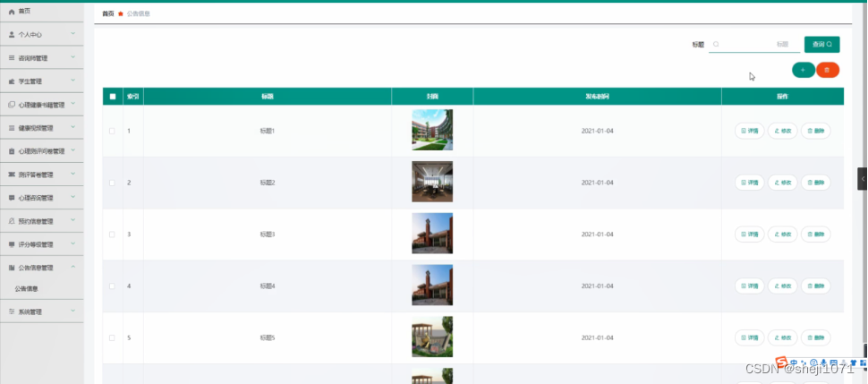Open 详情 for row 标题1
Viewport: 868px width, 384px height.
point(750,131)
